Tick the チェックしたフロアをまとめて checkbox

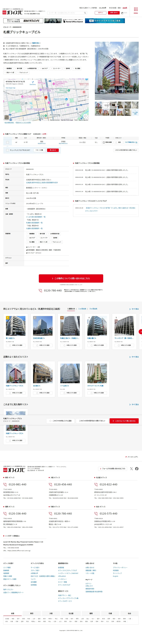(x=8, y=150)
